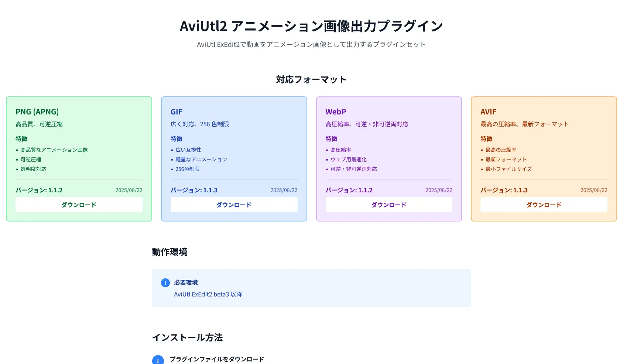Viewport: 623px width, 364px height.
Task: Click the AVIF card's 2025/08/22 date
Action: tap(593, 190)
